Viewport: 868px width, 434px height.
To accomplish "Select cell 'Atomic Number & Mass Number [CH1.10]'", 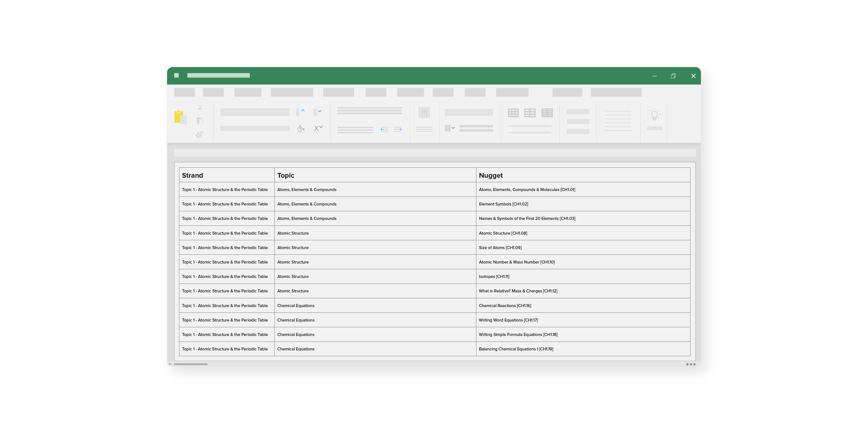I will coord(583,262).
